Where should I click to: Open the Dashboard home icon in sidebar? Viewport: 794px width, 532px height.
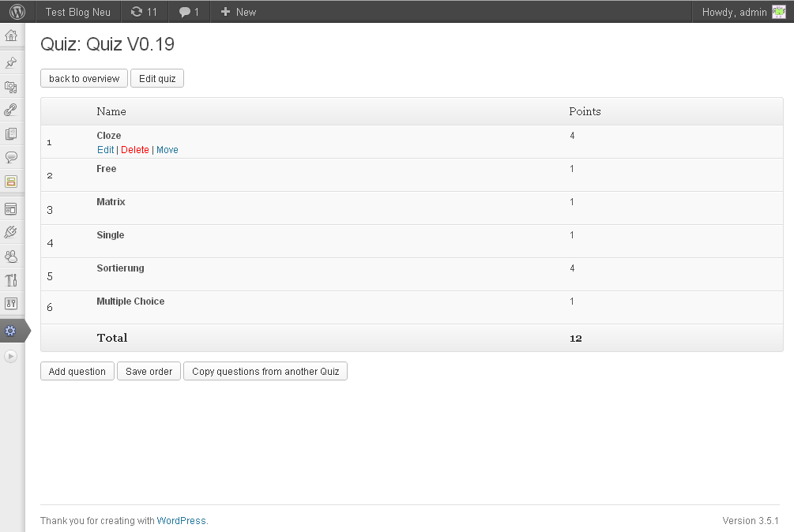tap(11, 36)
